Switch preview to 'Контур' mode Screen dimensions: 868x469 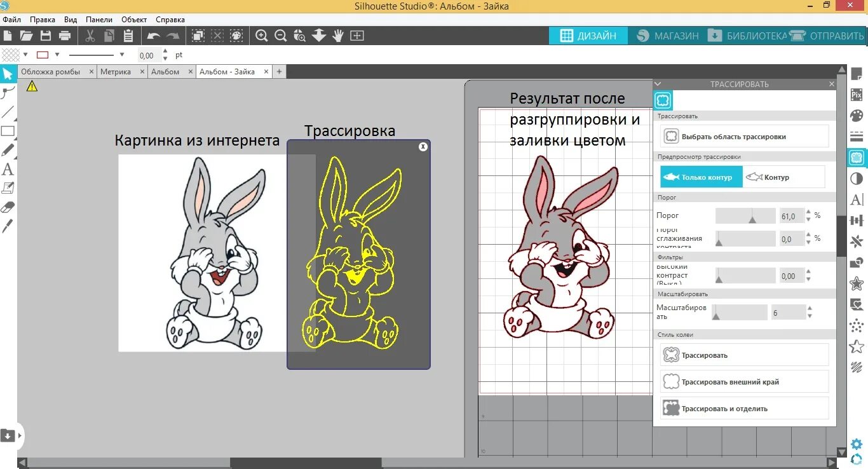tap(783, 177)
